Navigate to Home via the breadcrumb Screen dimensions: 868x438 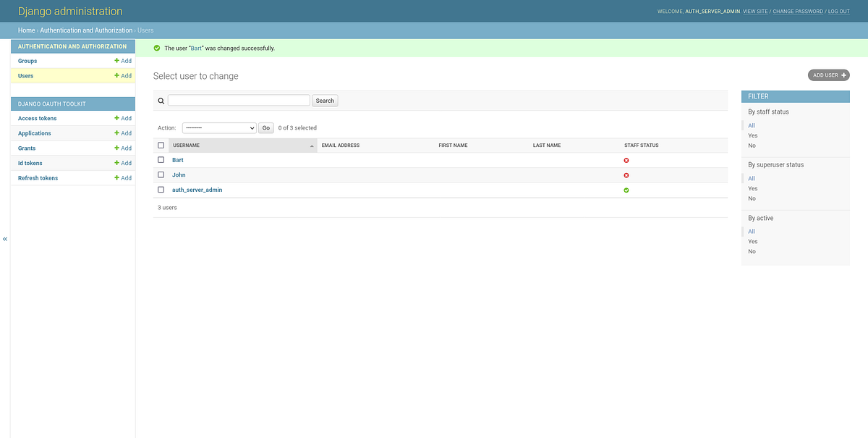pos(26,30)
